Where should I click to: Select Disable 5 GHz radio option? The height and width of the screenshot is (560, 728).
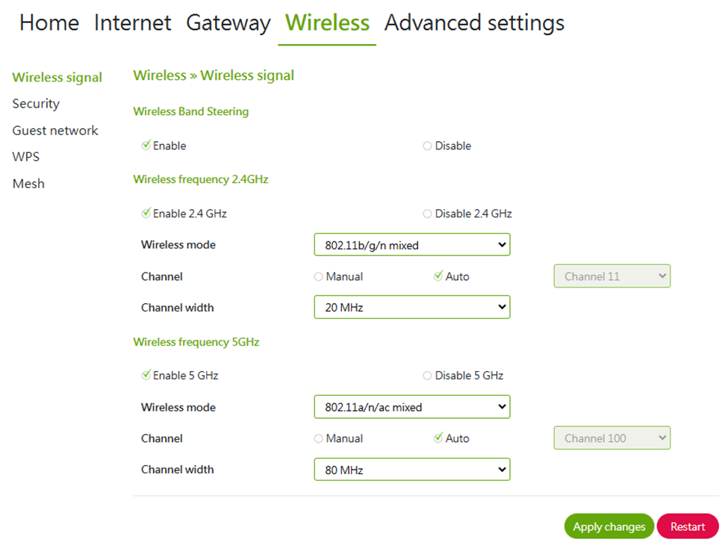click(428, 376)
